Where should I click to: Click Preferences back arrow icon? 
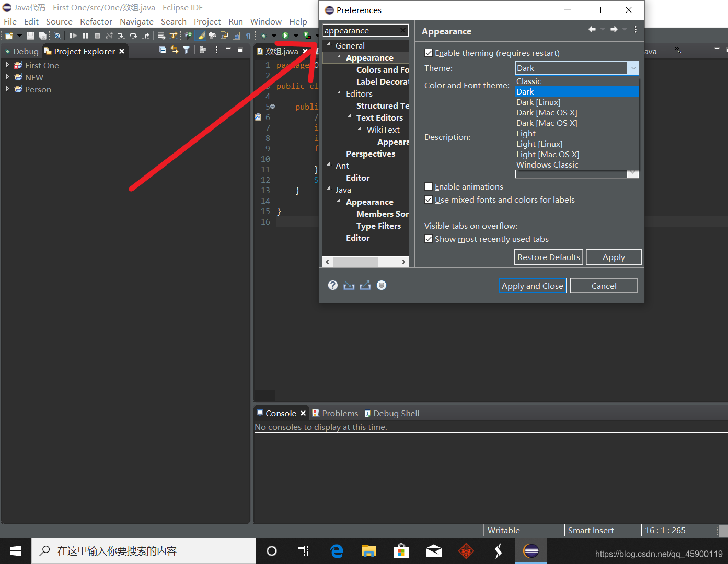592,29
